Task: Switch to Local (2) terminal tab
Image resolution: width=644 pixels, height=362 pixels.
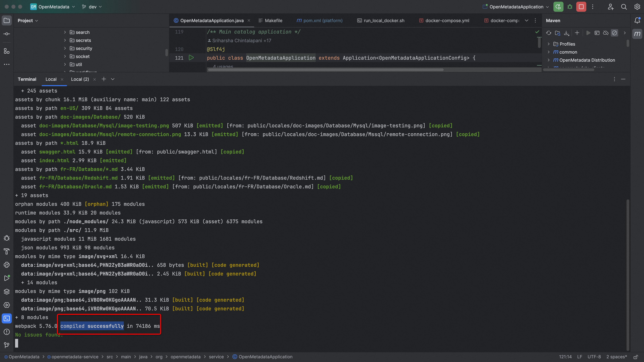Action: click(x=80, y=79)
